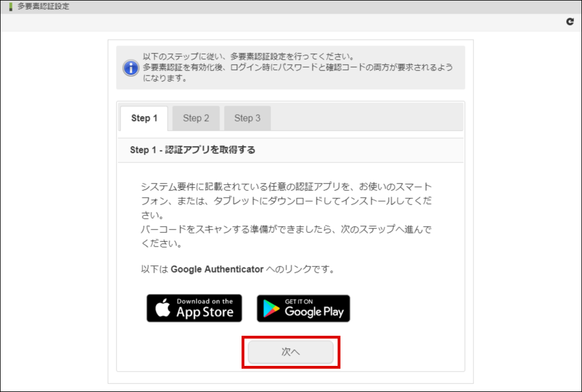
Task: Click 'GET IT ON' text on badge
Action: click(x=299, y=302)
